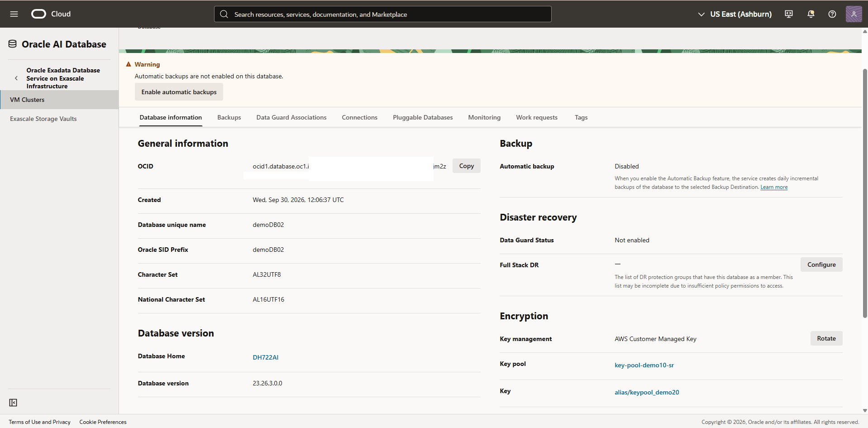Go back using the sidebar chevron arrow

click(x=16, y=78)
